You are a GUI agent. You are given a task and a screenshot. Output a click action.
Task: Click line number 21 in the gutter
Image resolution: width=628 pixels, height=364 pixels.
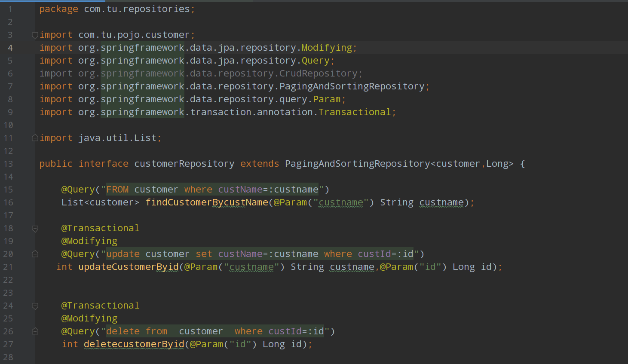[8, 267]
